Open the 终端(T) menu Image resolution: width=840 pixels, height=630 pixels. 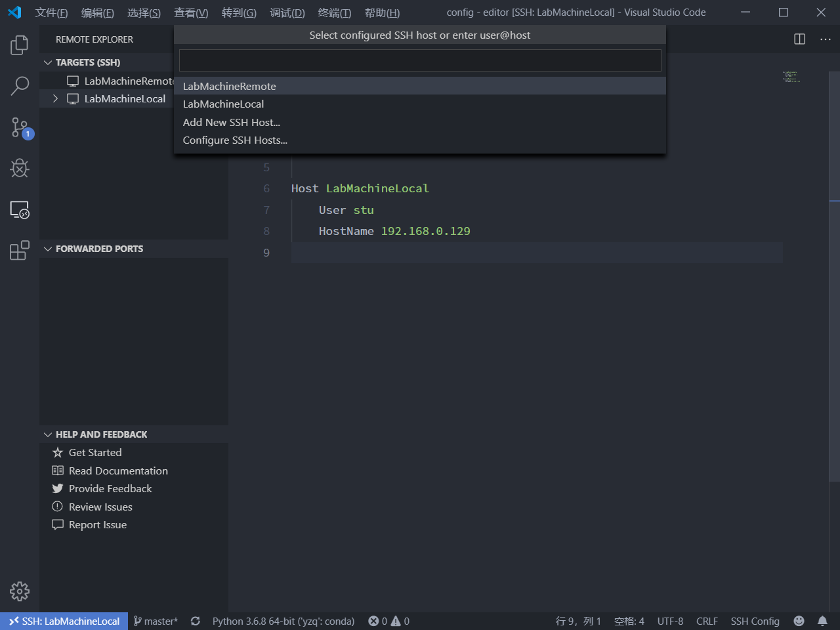[334, 12]
